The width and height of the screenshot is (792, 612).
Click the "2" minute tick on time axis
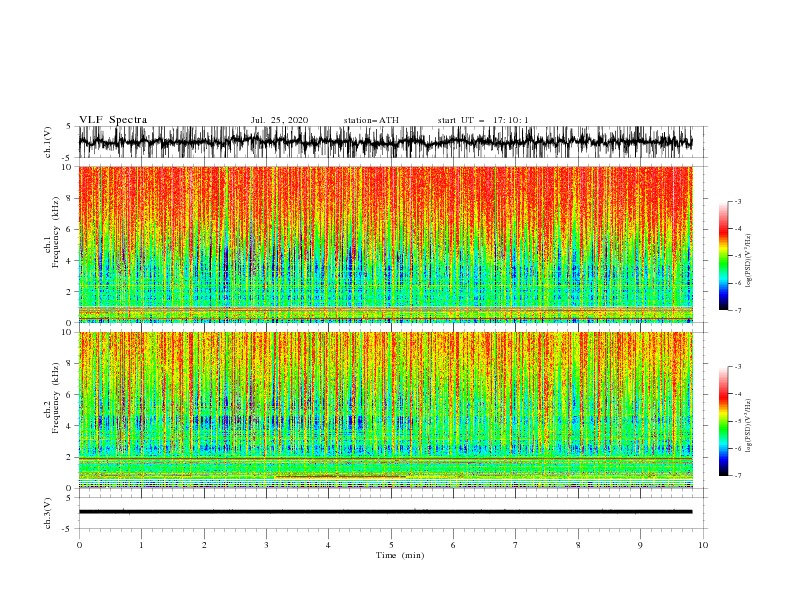click(204, 545)
